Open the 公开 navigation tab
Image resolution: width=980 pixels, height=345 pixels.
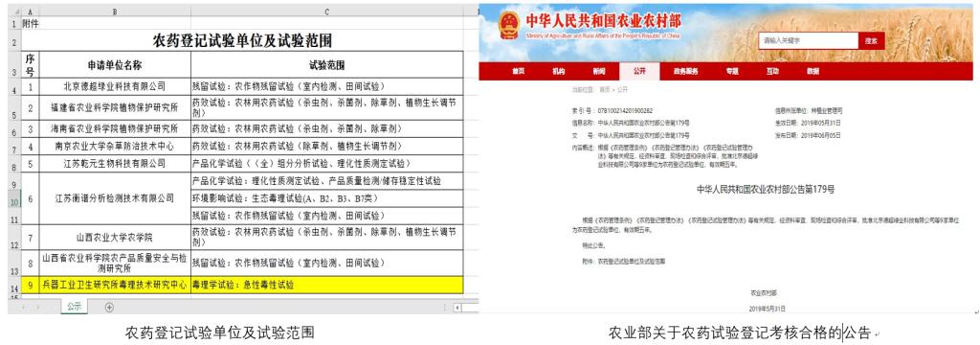638,71
